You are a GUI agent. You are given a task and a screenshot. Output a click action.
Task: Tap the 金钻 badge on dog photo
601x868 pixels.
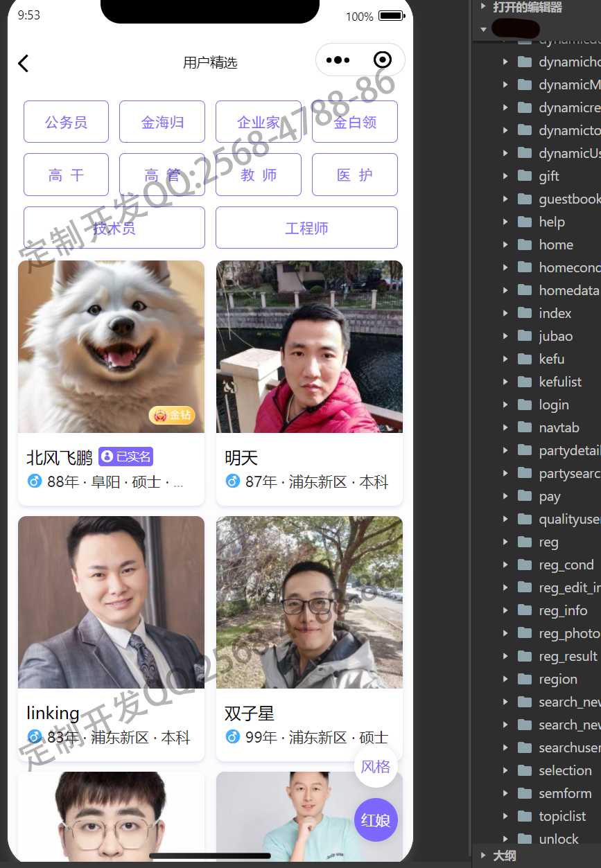(x=172, y=416)
